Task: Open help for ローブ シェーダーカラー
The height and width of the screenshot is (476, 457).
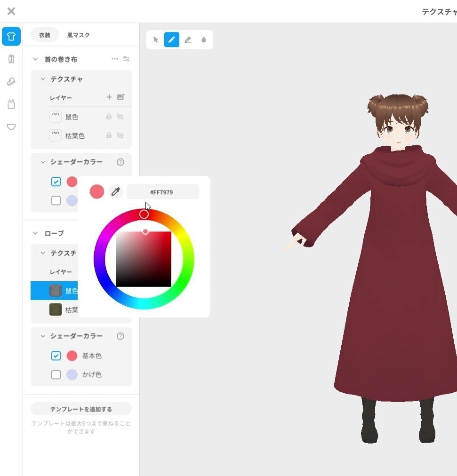Action: [120, 336]
